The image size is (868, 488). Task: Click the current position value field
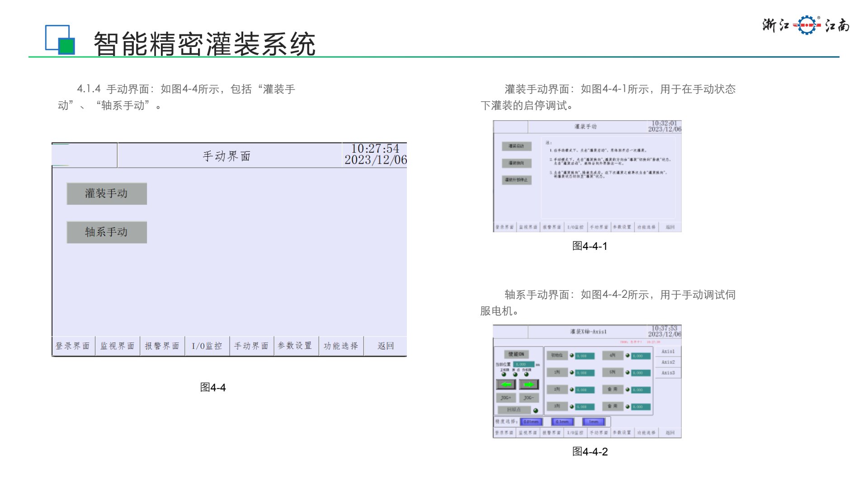[524, 364]
